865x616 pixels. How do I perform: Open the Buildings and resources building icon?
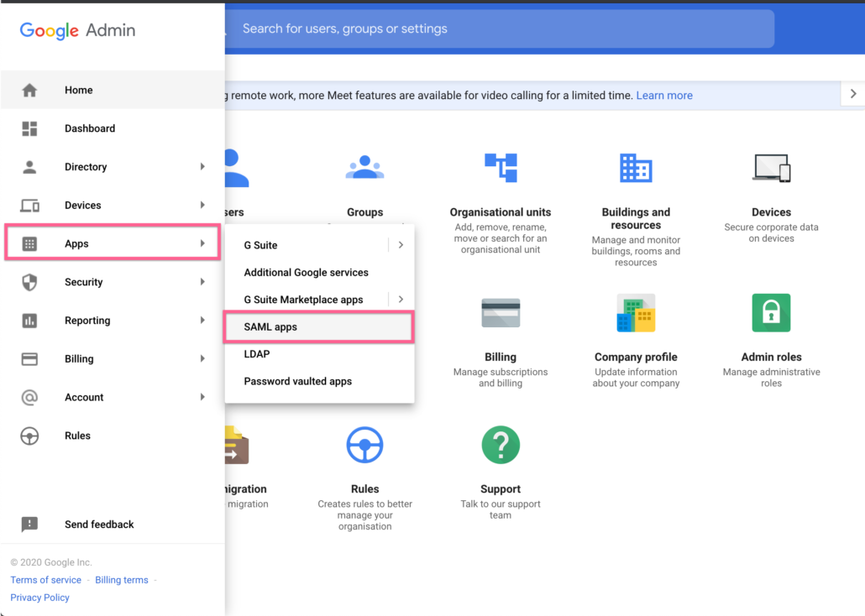click(x=636, y=168)
